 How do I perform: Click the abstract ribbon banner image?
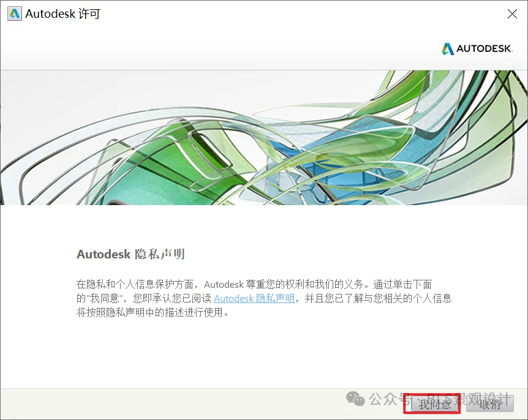click(x=264, y=137)
